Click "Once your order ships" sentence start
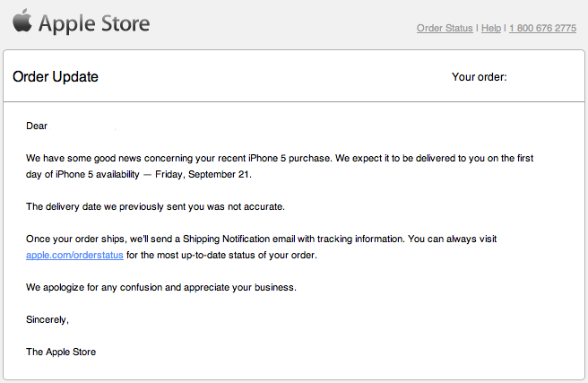 (76, 239)
